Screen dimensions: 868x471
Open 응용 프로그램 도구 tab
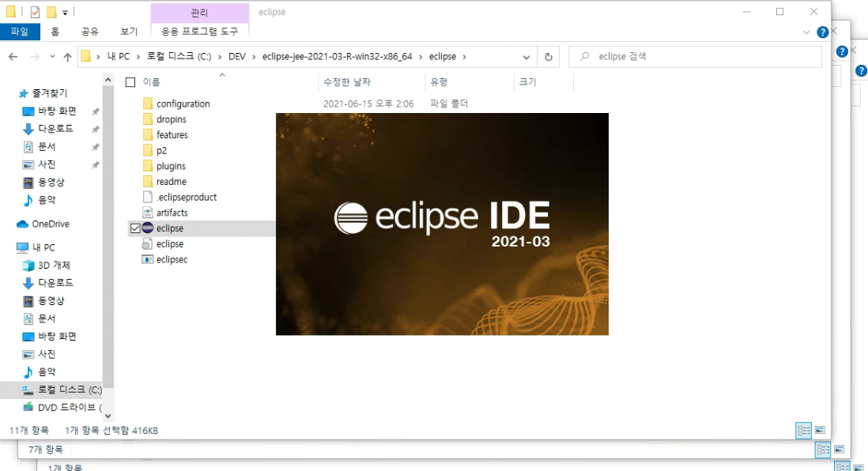(x=200, y=32)
